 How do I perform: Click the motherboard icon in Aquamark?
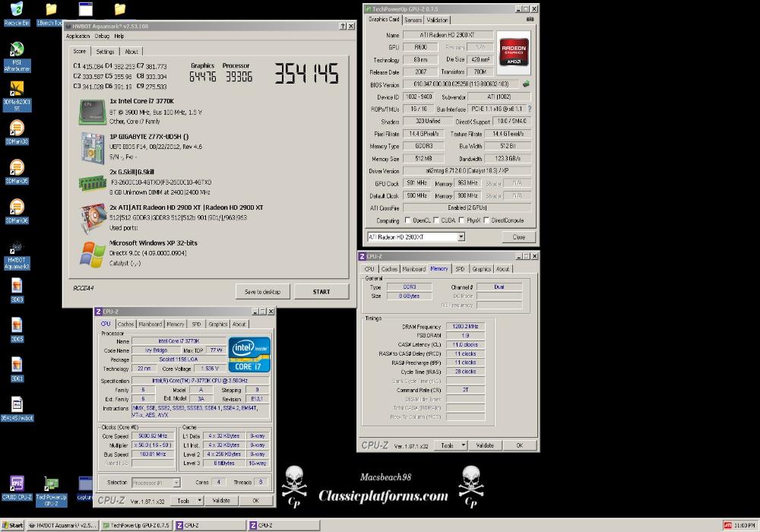click(92, 147)
